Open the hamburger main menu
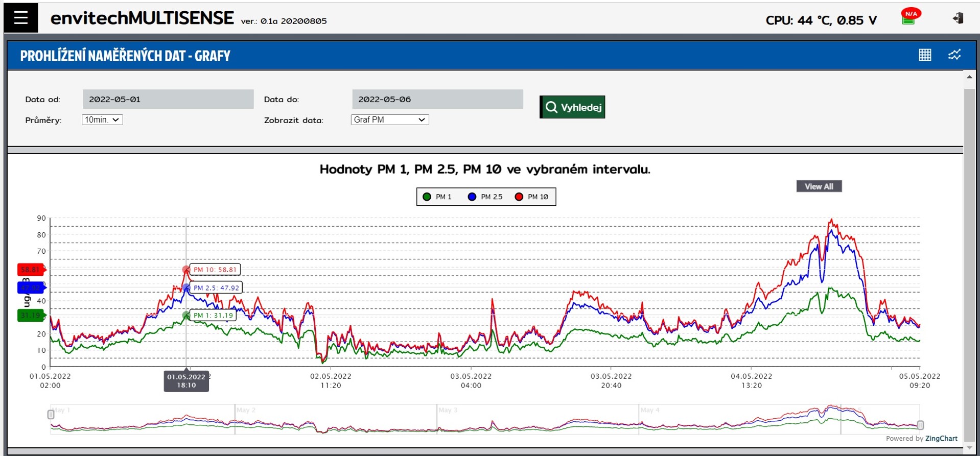The width and height of the screenshot is (980, 456). coord(21,18)
